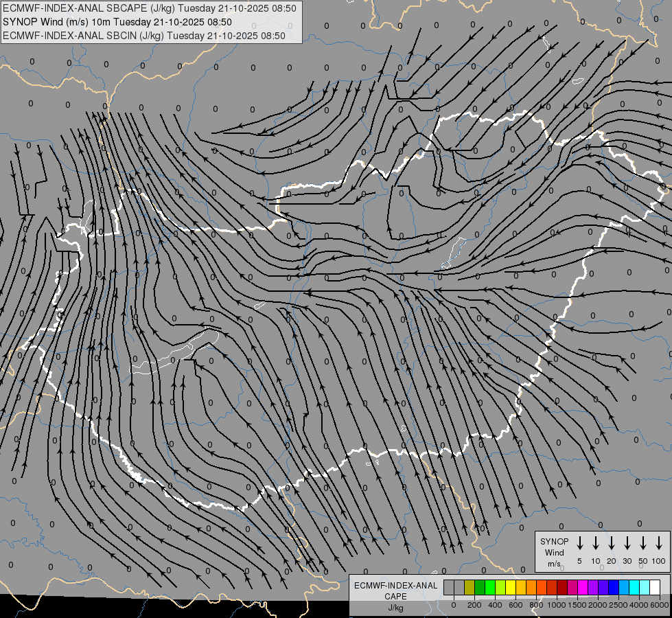Click the 6000 tick value on CAPE scale
This screenshot has width=672, height=618.
point(660,605)
